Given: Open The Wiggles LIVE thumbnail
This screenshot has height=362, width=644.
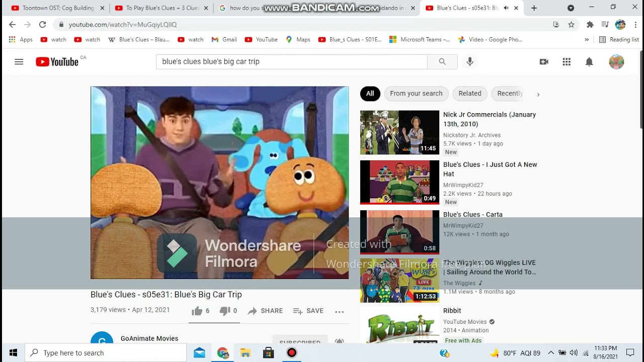Looking at the screenshot, I should click(x=399, y=281).
